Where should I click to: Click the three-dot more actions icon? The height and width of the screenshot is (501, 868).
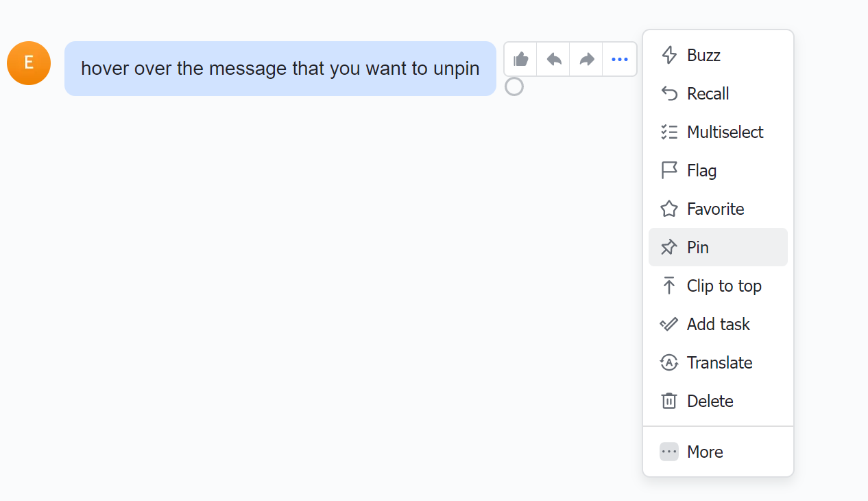(x=620, y=59)
